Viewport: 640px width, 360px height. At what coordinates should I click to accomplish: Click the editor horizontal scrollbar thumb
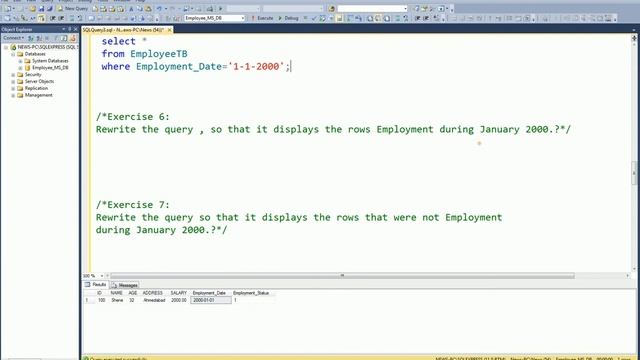(x=342, y=276)
